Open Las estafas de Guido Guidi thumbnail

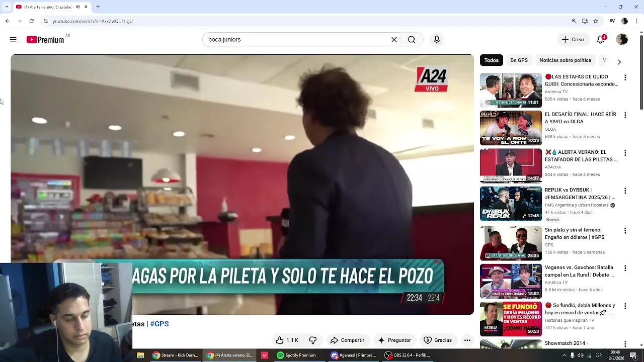point(511,90)
